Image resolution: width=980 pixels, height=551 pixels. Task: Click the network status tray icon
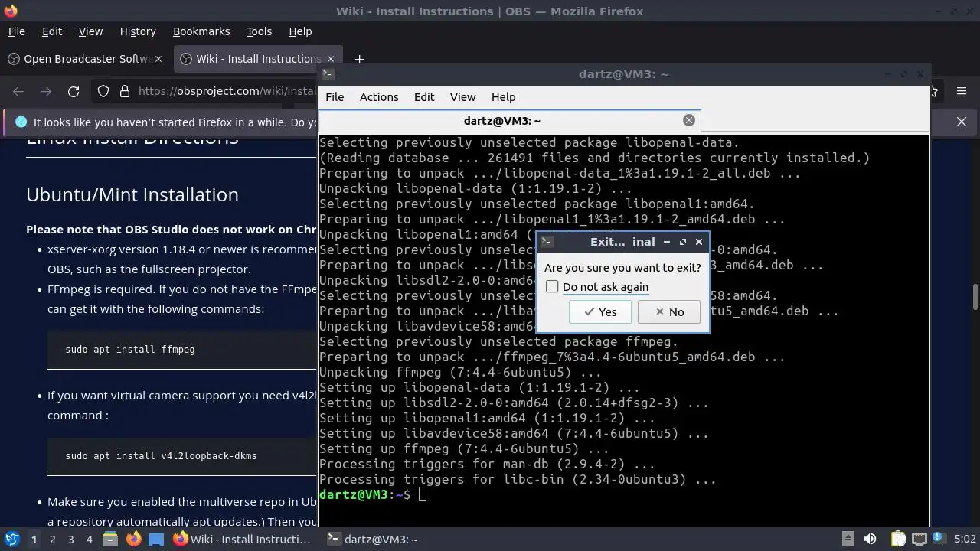tap(920, 540)
